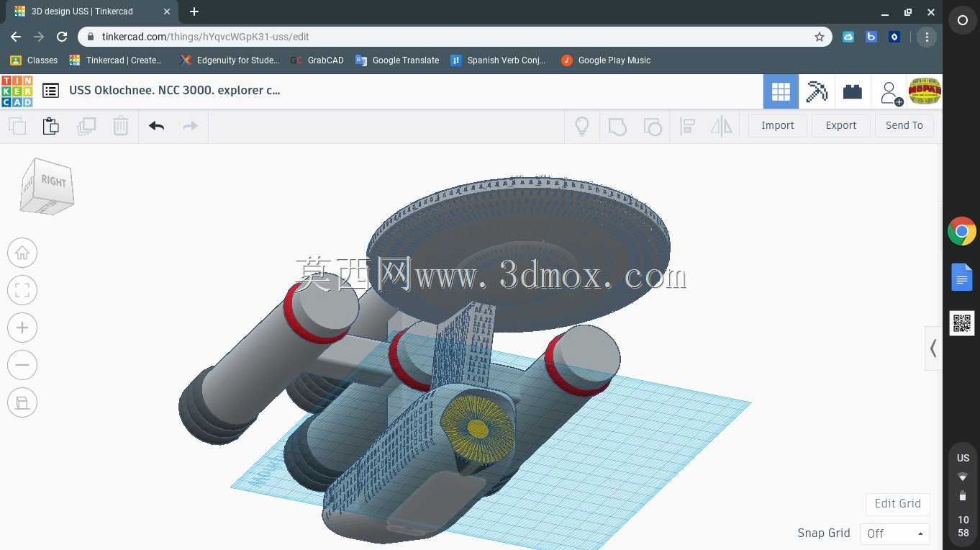Image resolution: width=980 pixels, height=550 pixels.
Task: Reload the page
Action: [x=62, y=37]
